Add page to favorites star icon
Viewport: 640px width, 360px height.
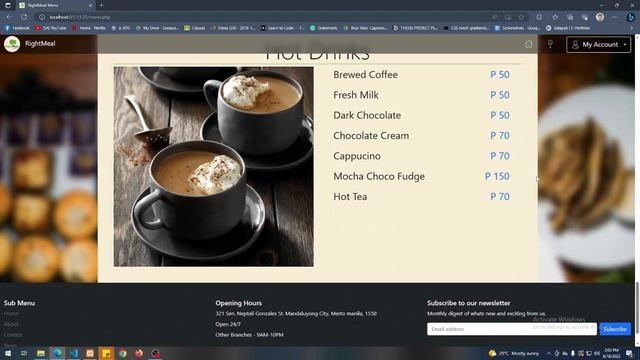click(x=521, y=17)
